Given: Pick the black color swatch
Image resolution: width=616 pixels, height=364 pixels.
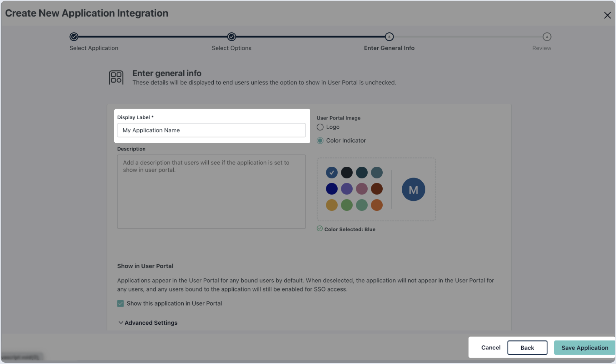Looking at the screenshot, I should (346, 172).
